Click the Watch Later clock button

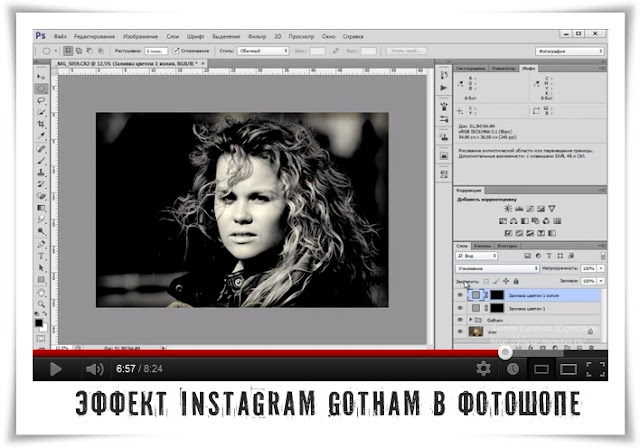coord(513,369)
